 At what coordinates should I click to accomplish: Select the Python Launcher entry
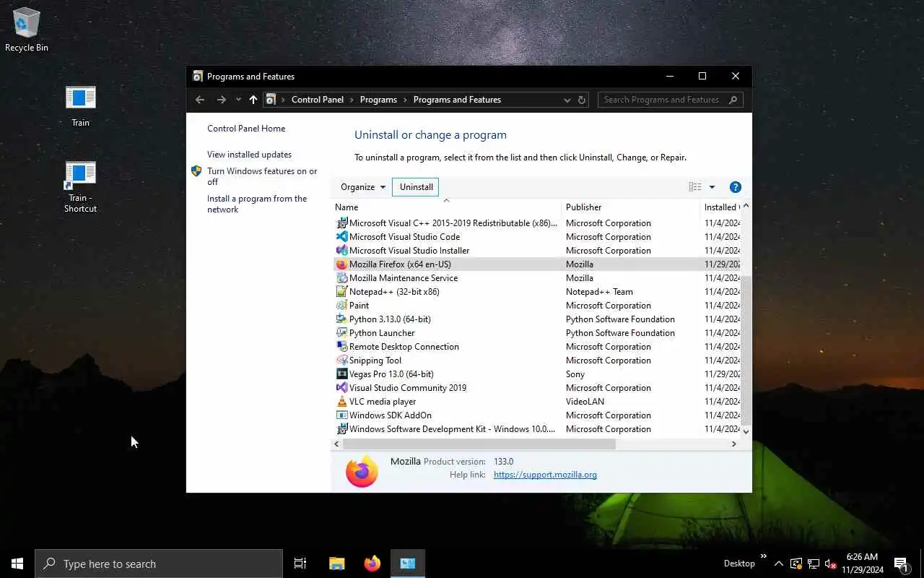pos(537,333)
